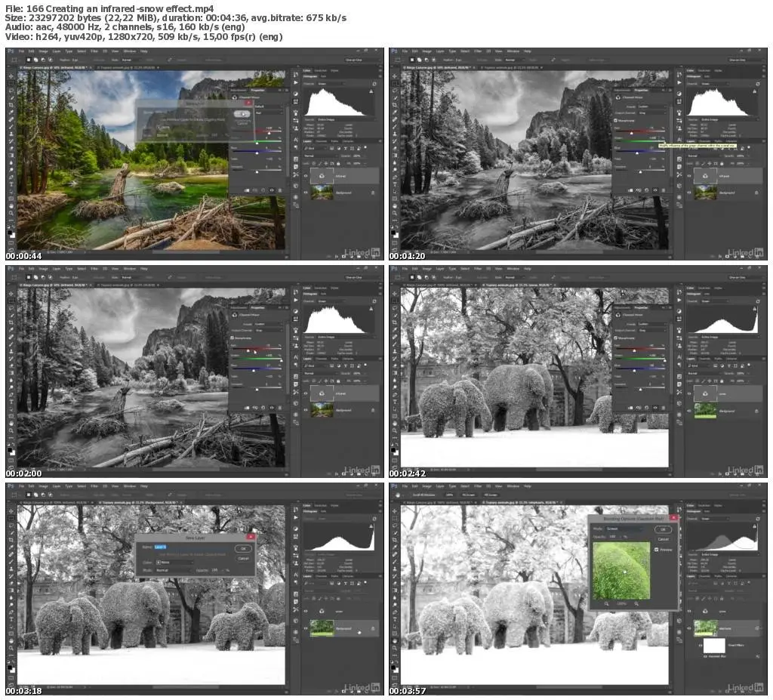
Task: Toggle layer visibility eye in 00:01:20 Properties footer
Action: point(655,190)
